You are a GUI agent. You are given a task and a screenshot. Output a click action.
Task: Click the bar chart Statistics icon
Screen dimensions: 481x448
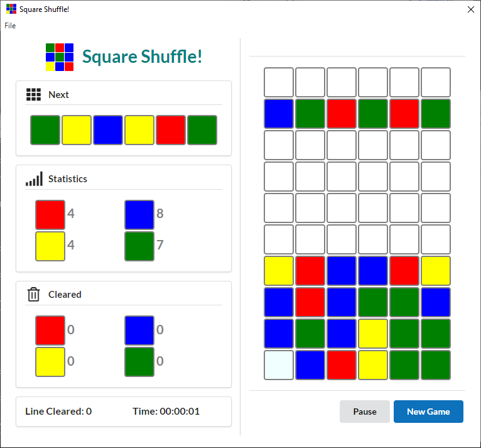[34, 179]
